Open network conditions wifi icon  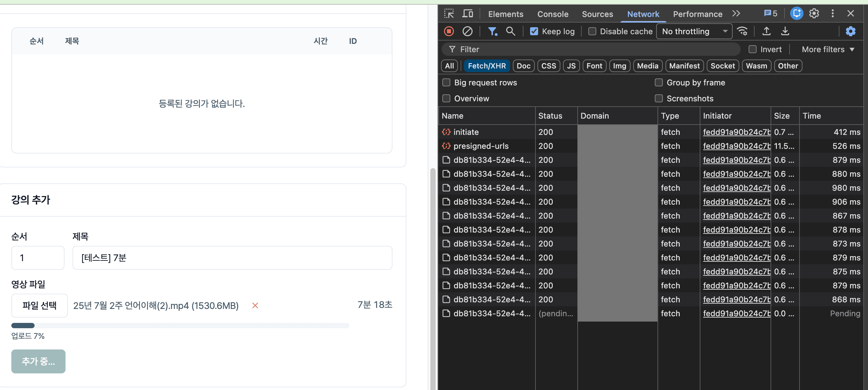pyautogui.click(x=742, y=31)
